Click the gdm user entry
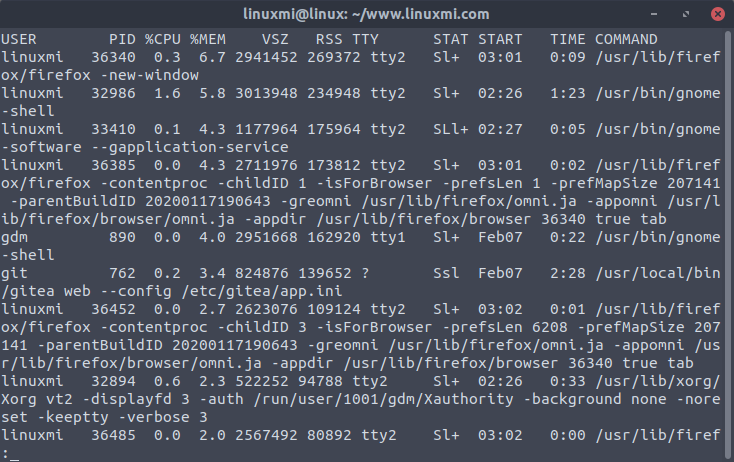Viewport: 734px width, 462px height. pyautogui.click(x=15, y=236)
